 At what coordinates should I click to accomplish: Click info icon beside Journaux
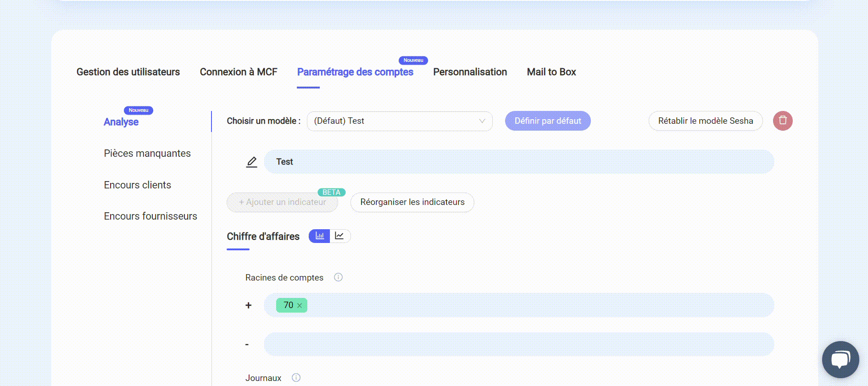[296, 378]
